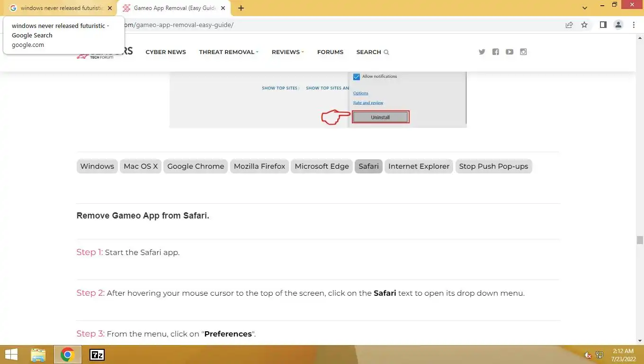Image resolution: width=644 pixels, height=364 pixels.
Task: Toggle Chrome side panel icon
Action: [x=603, y=25]
